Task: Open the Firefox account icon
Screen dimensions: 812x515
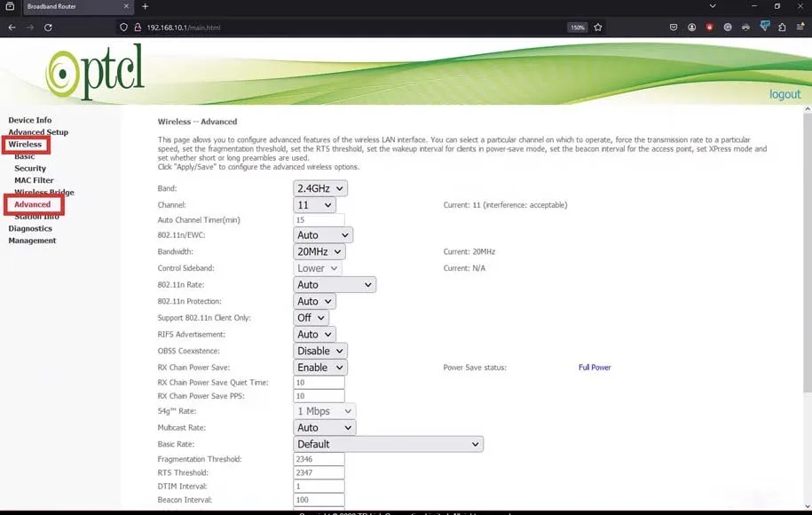Action: point(692,28)
